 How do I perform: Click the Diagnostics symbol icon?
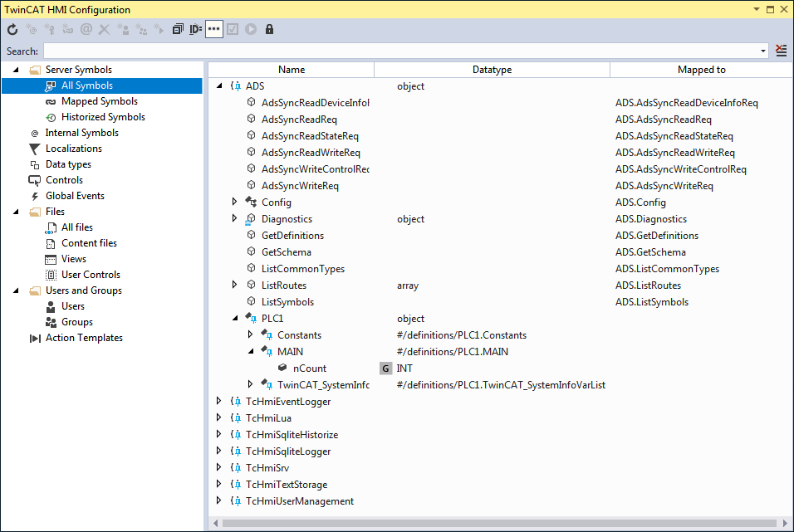250,219
